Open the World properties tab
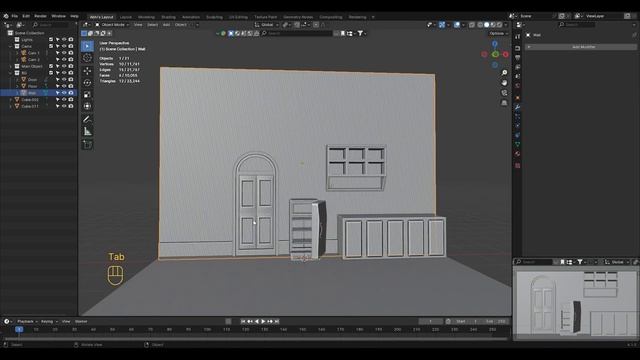 [518, 86]
